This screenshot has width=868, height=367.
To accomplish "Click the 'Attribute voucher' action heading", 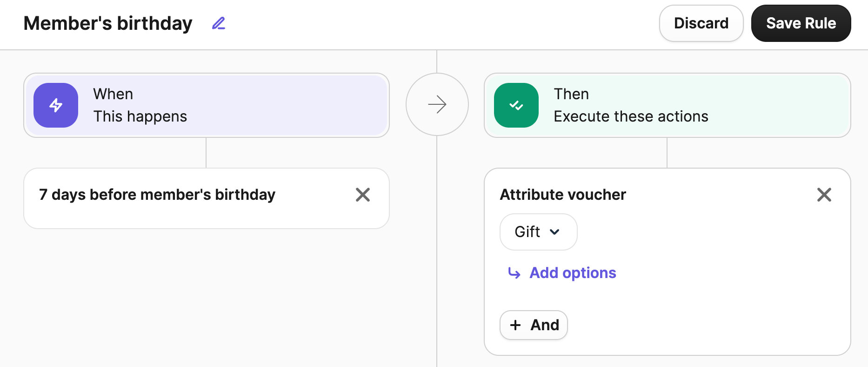I will tap(563, 195).
